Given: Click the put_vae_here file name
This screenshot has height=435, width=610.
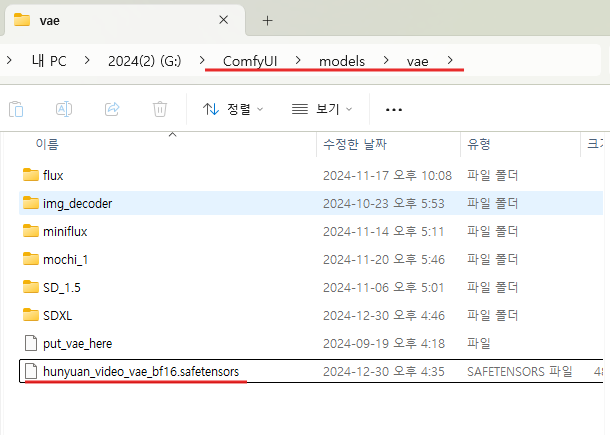Looking at the screenshot, I should click(x=77, y=344).
